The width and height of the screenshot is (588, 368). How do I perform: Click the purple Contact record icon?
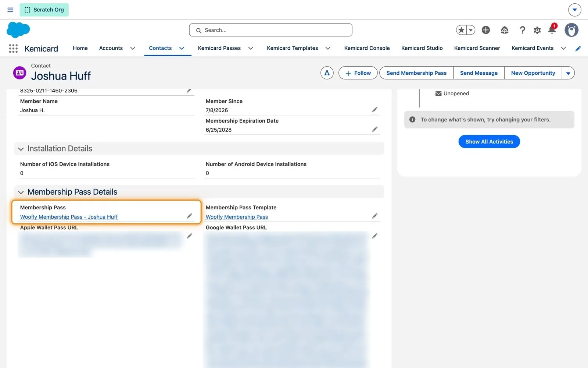point(20,73)
